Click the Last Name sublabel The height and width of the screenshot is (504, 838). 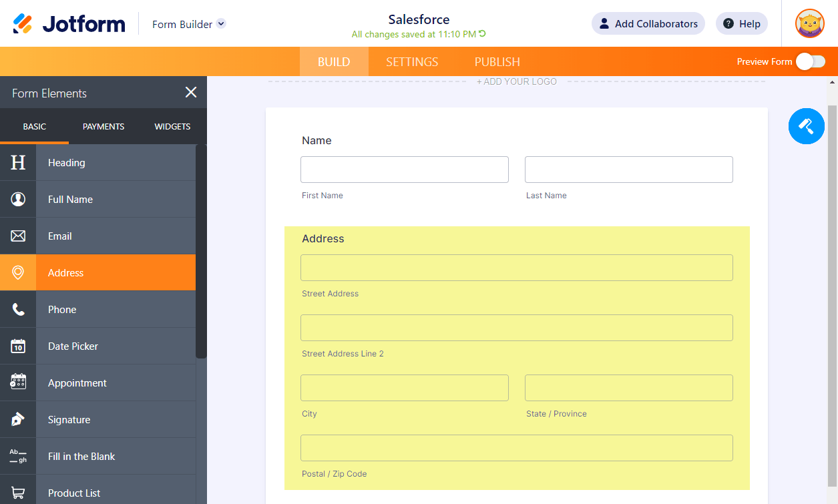[546, 196]
